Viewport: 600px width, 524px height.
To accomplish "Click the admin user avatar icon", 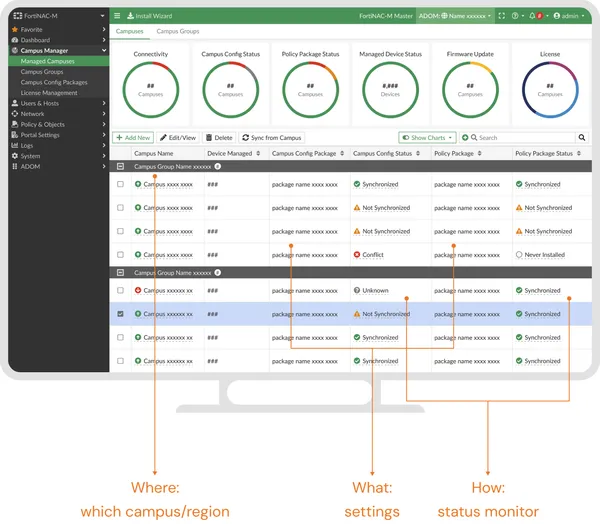I will tap(557, 16).
